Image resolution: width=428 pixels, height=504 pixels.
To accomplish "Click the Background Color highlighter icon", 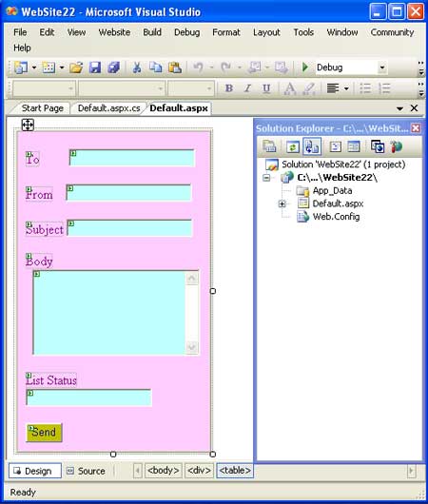I will 309,88.
